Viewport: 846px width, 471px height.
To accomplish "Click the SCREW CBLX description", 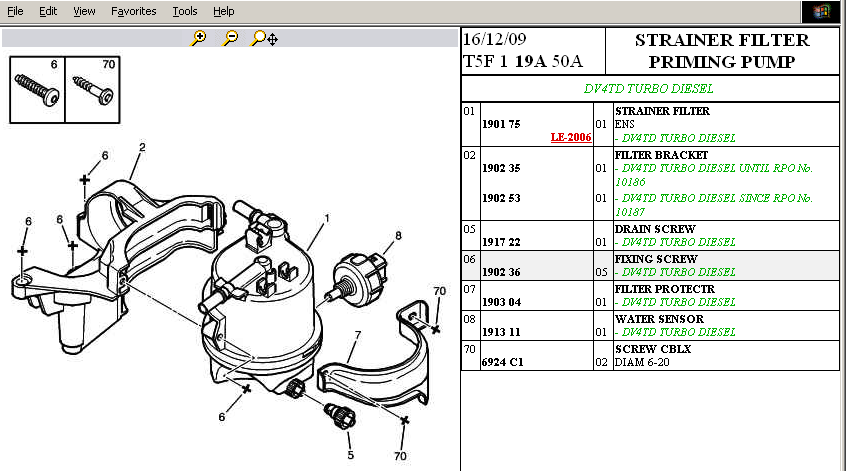I will pyautogui.click(x=653, y=349).
